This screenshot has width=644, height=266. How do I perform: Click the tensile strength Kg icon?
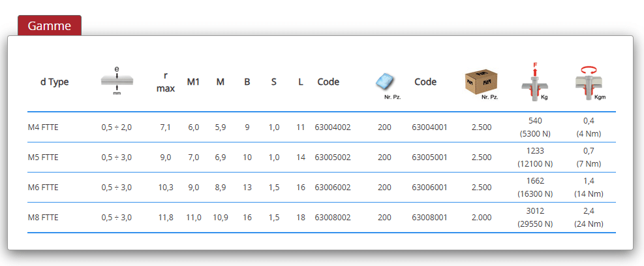(535, 82)
